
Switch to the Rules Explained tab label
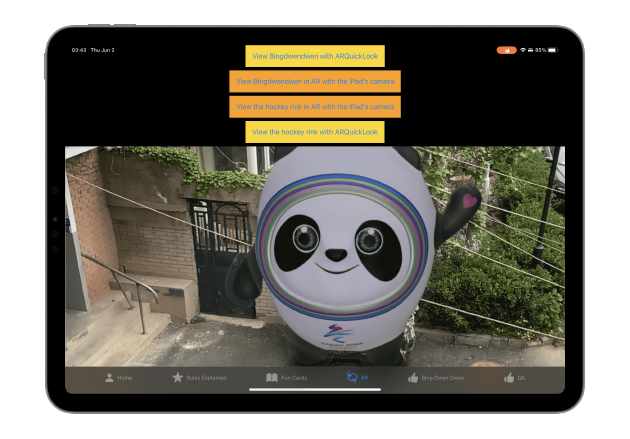tap(206, 378)
